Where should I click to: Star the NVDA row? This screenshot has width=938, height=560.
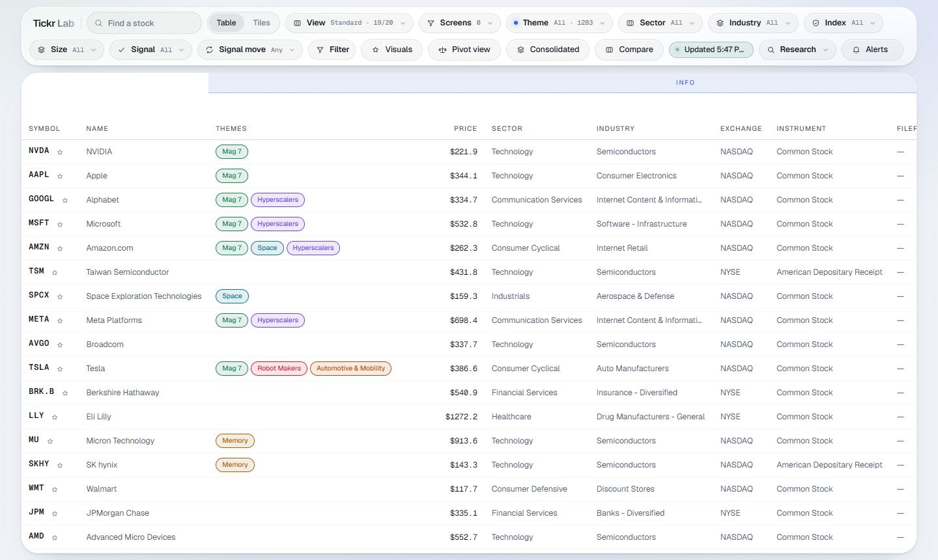[x=60, y=152]
